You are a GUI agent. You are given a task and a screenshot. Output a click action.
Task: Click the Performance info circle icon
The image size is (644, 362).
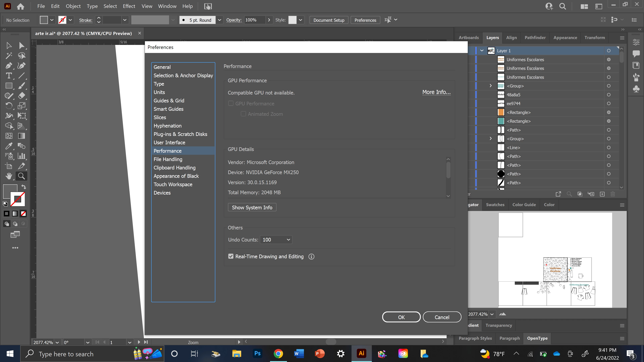pyautogui.click(x=311, y=257)
